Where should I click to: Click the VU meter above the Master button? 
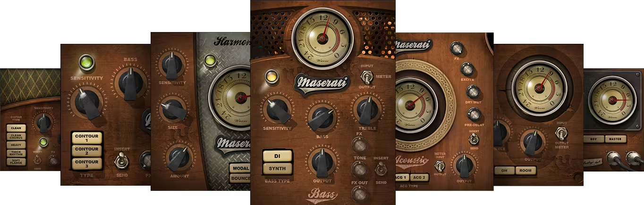point(609,99)
